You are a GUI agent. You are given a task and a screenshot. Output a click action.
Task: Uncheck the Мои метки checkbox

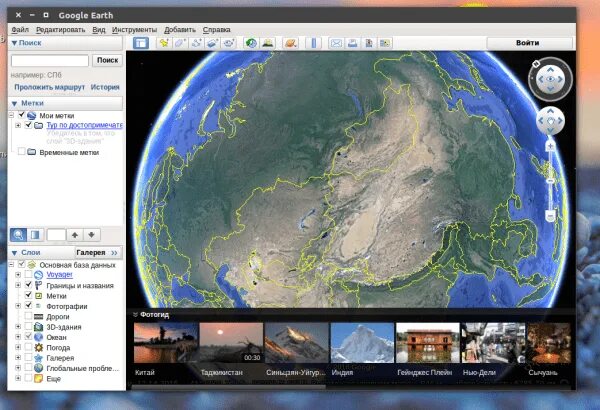[x=21, y=115]
